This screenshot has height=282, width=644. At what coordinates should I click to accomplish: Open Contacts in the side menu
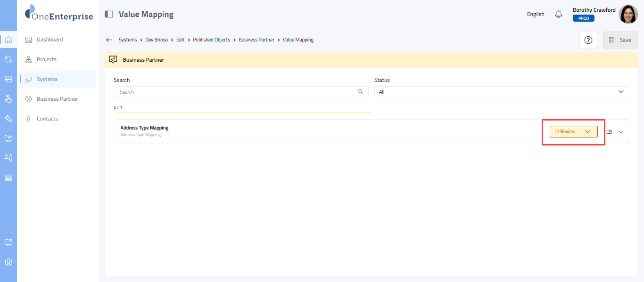click(x=47, y=119)
